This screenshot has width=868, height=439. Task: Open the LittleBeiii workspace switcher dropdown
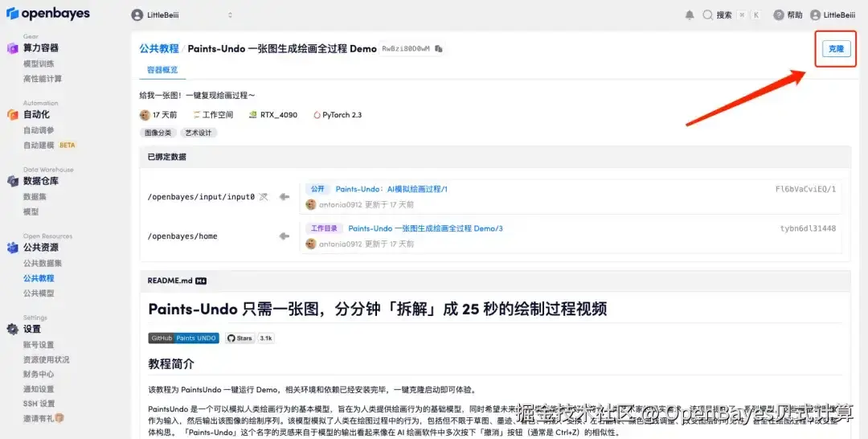point(182,15)
